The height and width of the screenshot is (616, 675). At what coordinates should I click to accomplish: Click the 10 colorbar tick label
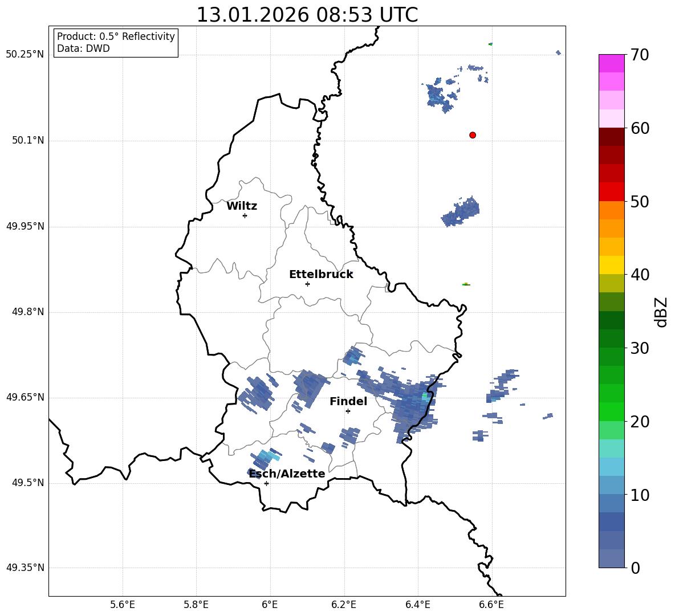(640, 495)
